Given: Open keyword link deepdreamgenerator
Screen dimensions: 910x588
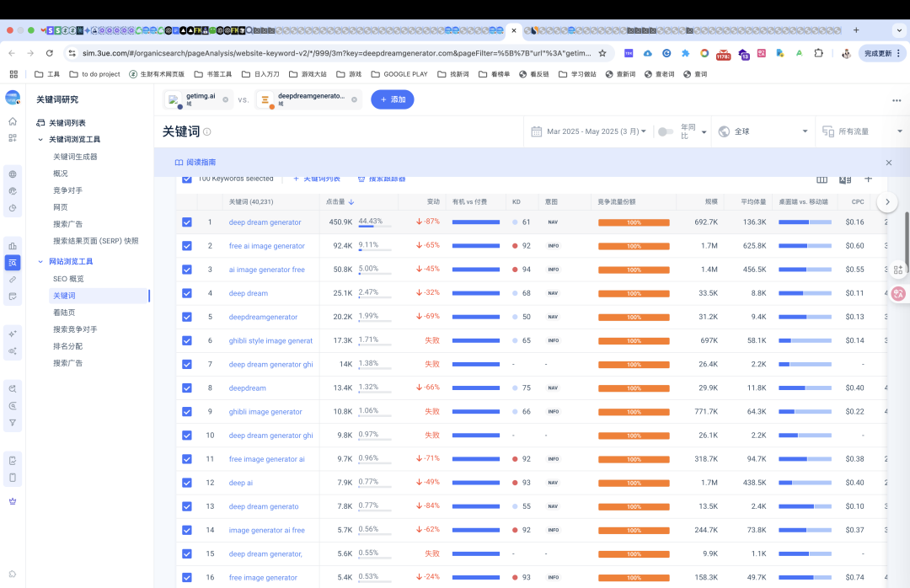Looking at the screenshot, I should 263,317.
